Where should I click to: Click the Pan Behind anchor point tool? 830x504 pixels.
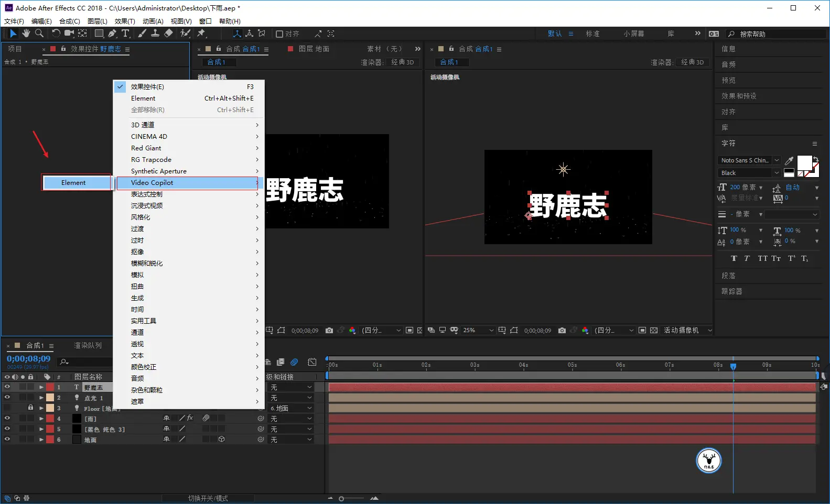click(82, 34)
